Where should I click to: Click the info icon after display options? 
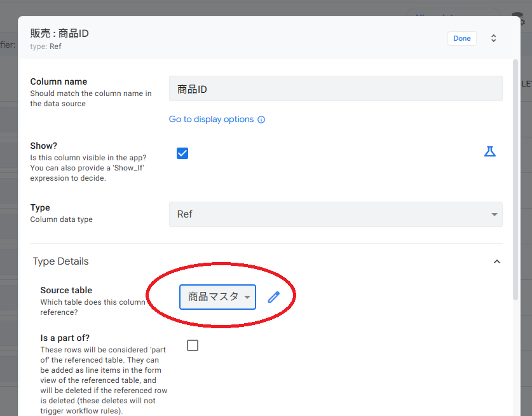261,120
